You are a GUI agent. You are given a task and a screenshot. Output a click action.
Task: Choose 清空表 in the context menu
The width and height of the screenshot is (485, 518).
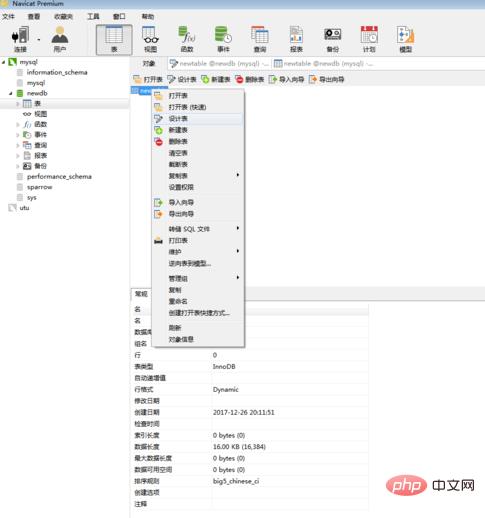coord(198,153)
